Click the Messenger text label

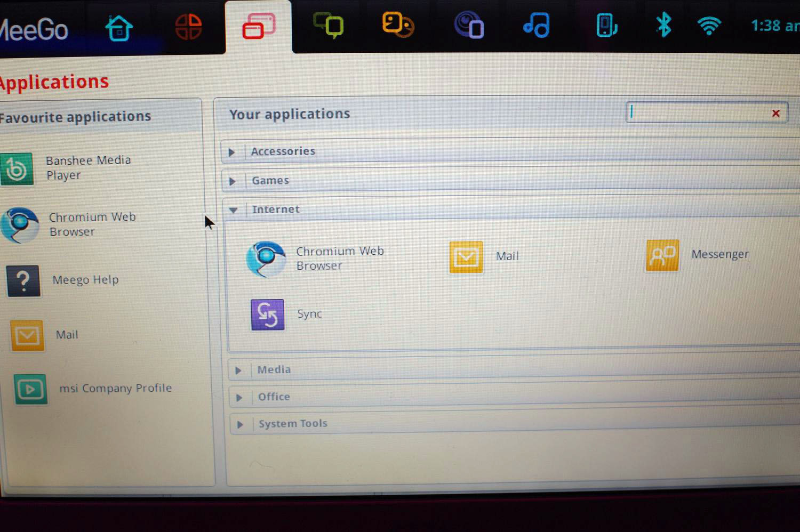720,254
